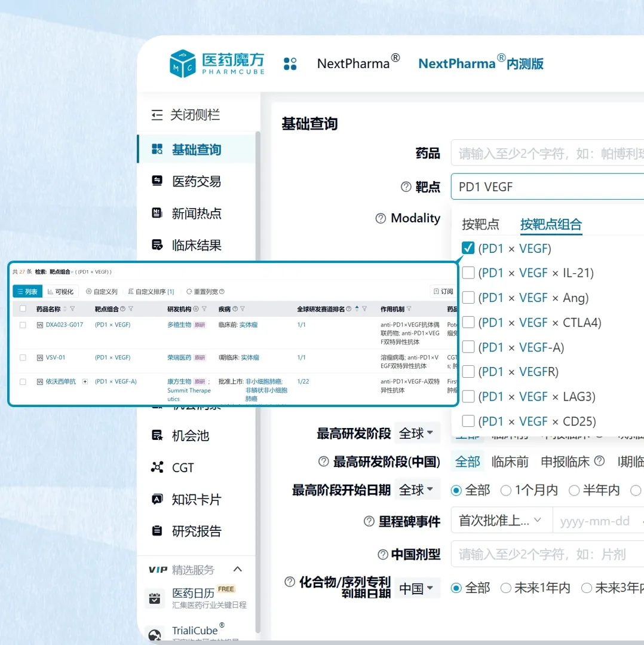This screenshot has height=645, width=644.
Task: Click sort arrow in 全球研发赛道排名 column
Action: click(x=357, y=308)
